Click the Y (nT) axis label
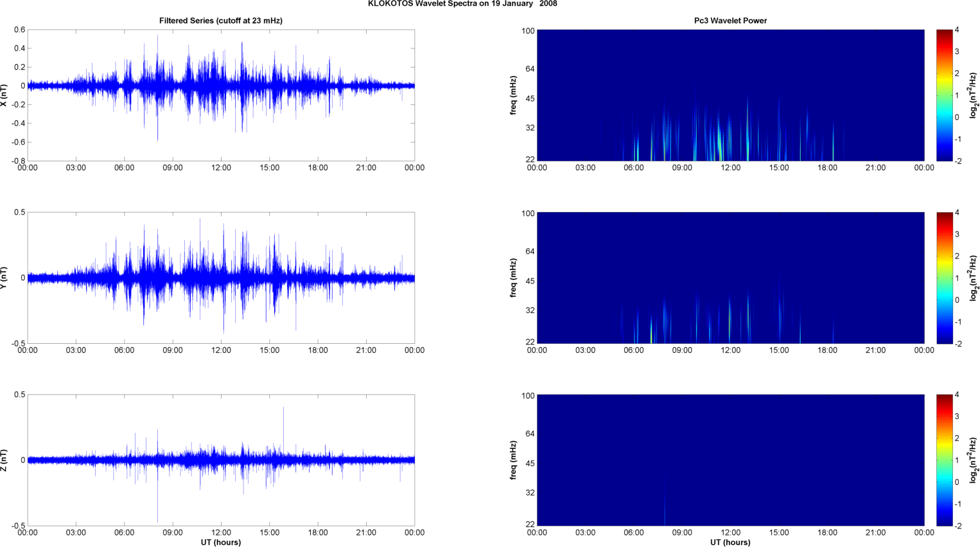980x547 pixels. tap(4, 278)
